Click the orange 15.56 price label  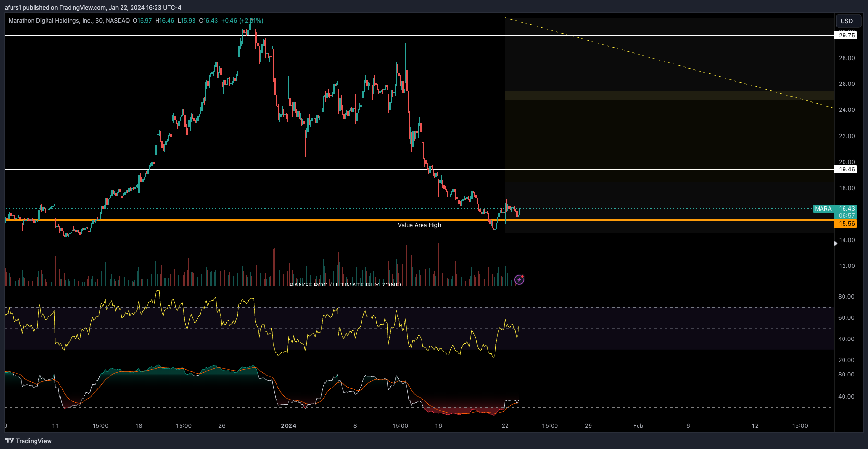(846, 224)
